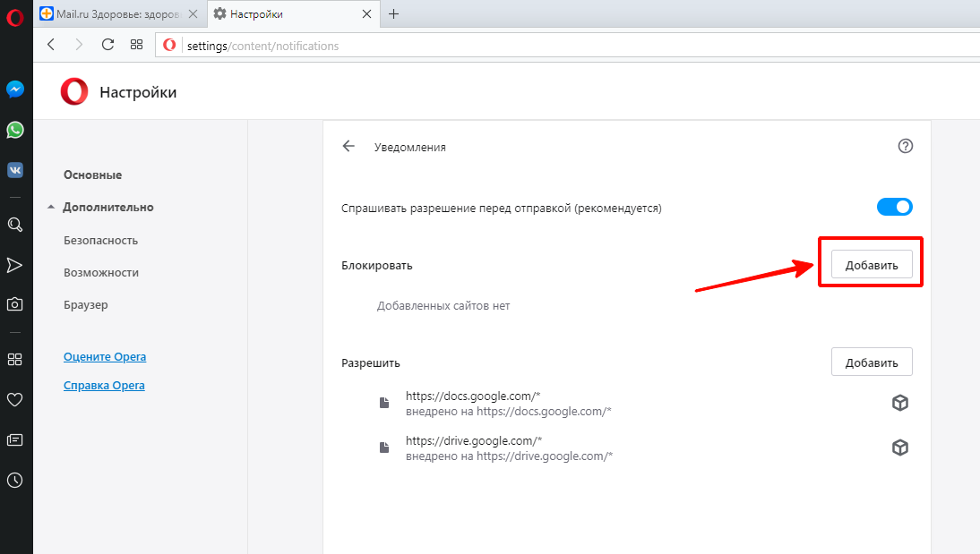Open the Speed Dial start page button
Screen dimensions: 980x554
coord(136,45)
